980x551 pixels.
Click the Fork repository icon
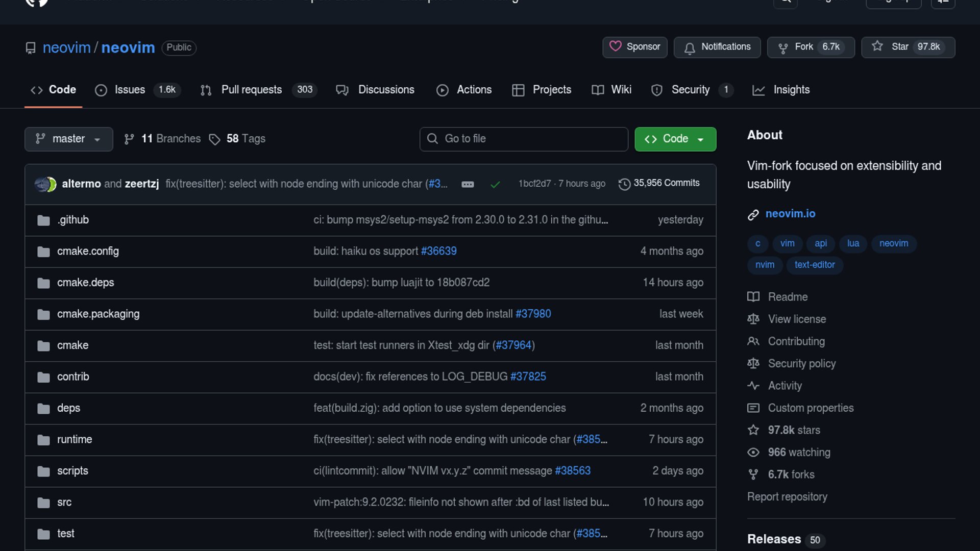[x=783, y=48]
